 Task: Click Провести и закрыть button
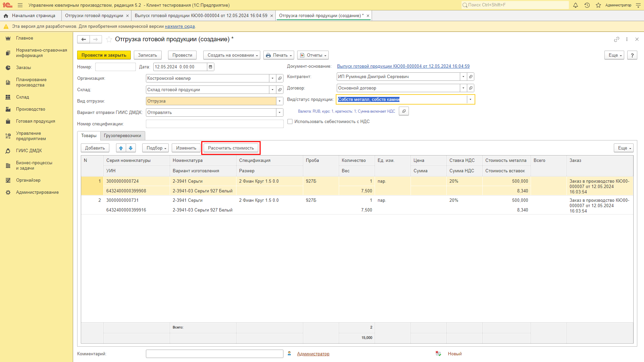(104, 55)
